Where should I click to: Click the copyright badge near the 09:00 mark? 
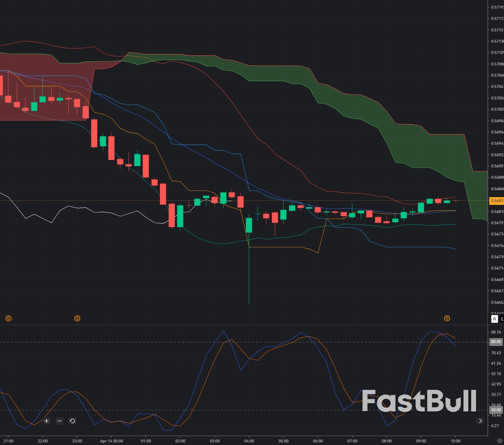[x=447, y=318]
